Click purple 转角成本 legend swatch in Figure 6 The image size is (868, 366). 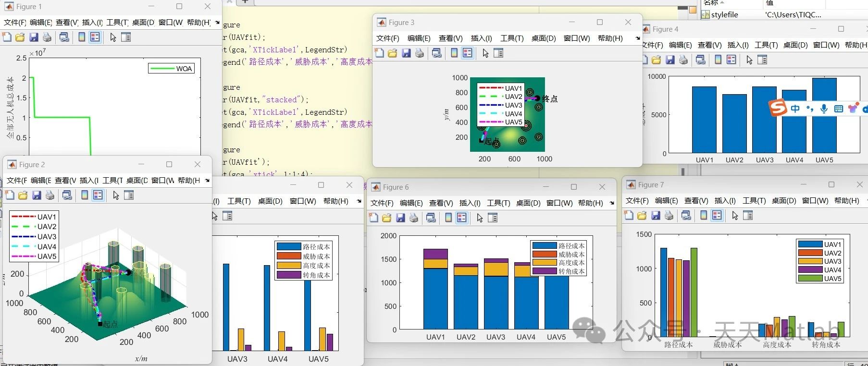point(545,271)
